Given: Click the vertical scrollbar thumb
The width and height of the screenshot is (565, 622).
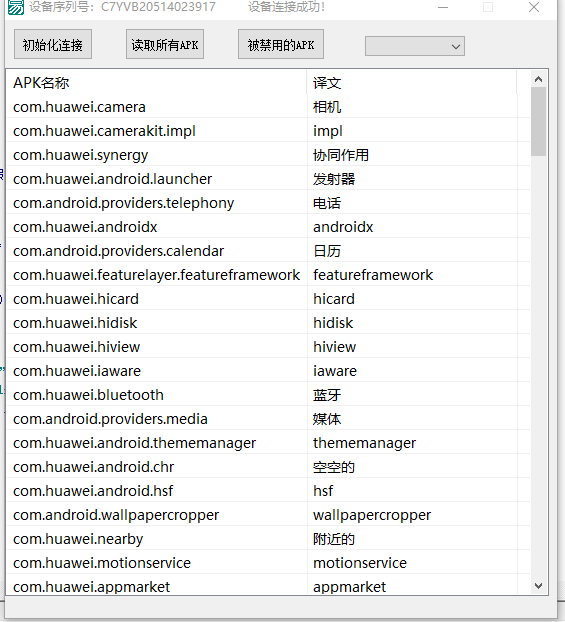Looking at the screenshot, I should tap(538, 122).
